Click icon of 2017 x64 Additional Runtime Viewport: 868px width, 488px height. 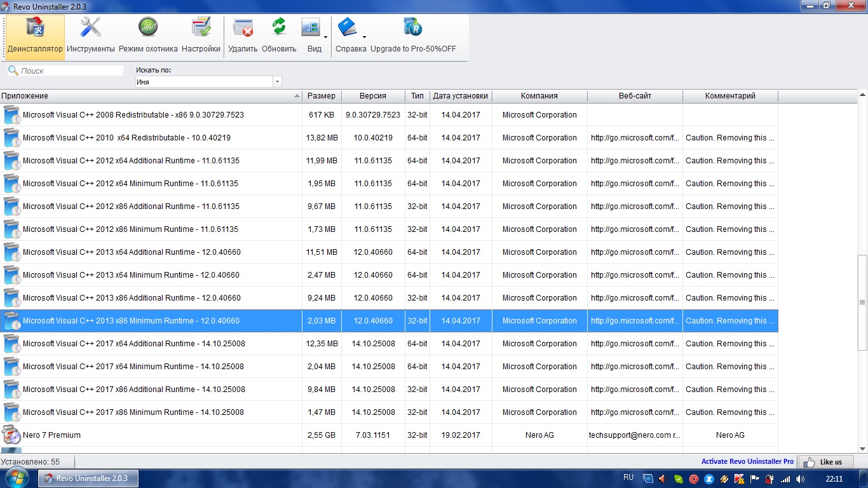click(12, 344)
